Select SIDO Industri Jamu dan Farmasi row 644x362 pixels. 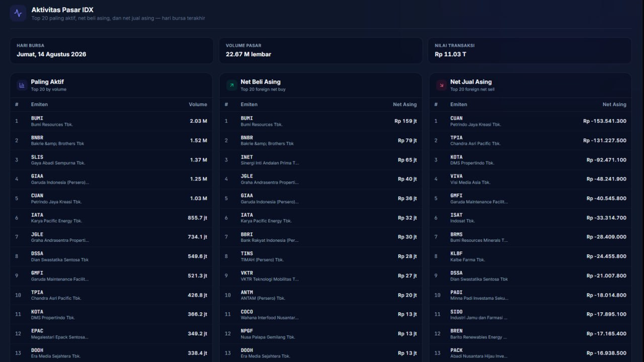(x=530, y=314)
